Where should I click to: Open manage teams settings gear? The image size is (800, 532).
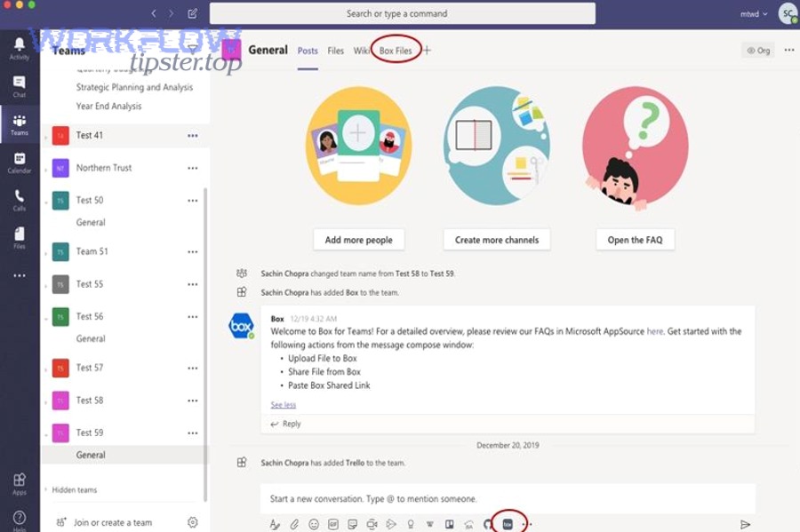192,522
